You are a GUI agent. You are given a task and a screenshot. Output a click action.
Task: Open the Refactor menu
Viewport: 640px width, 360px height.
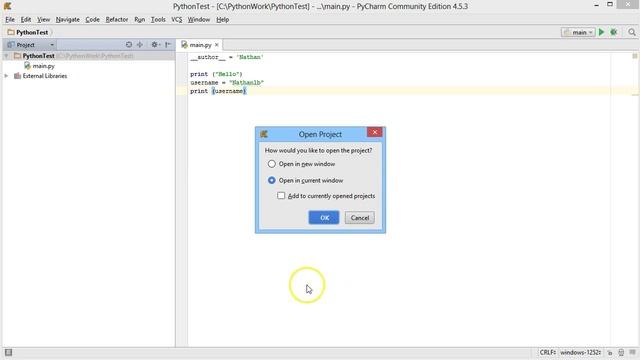(x=117, y=20)
